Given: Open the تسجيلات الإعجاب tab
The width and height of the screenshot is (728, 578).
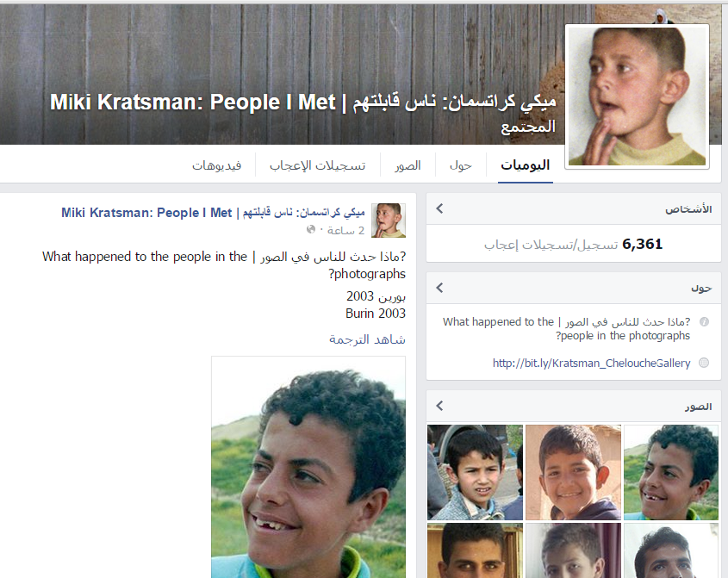Looking at the screenshot, I should (318, 165).
